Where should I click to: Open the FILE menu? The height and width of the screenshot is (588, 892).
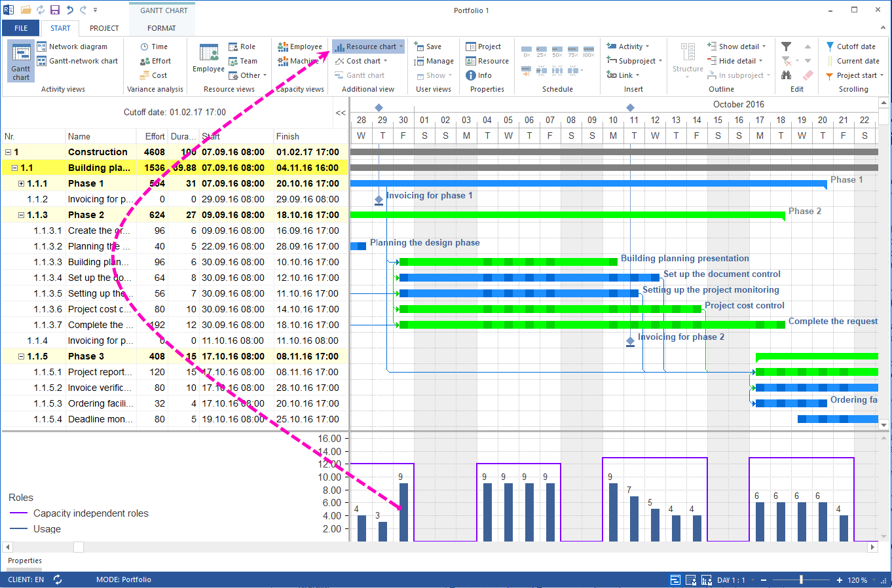[20, 28]
